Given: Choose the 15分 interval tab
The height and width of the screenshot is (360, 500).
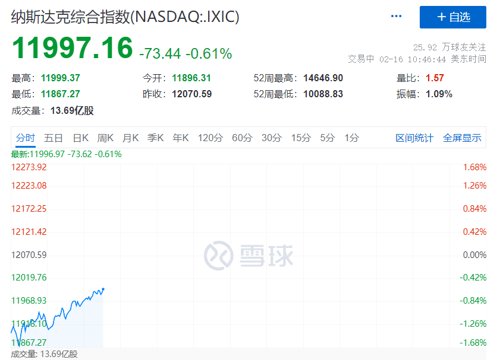Looking at the screenshot, I should coord(301,138).
